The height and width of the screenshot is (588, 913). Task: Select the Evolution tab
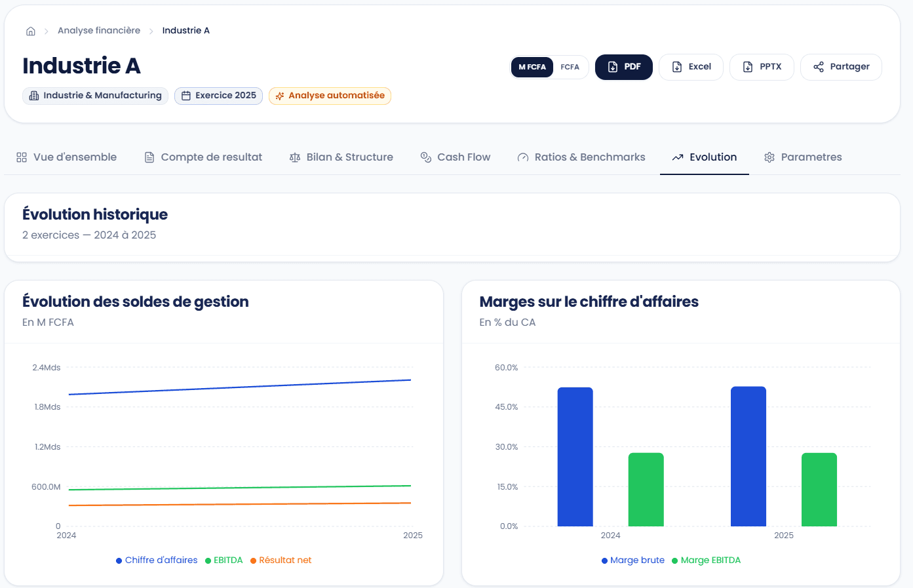[705, 157]
